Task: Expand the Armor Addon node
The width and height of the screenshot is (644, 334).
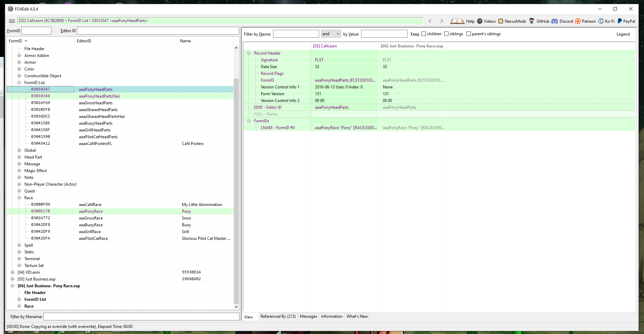Action: 19,56
